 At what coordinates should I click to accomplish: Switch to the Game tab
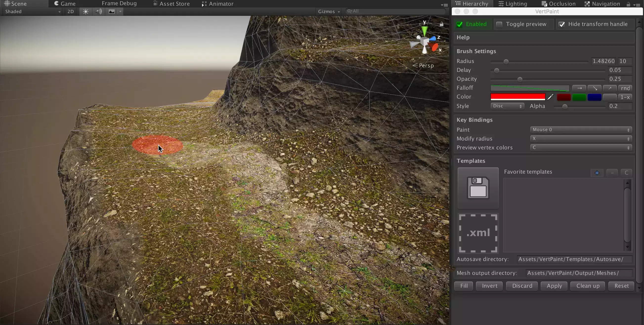65,4
